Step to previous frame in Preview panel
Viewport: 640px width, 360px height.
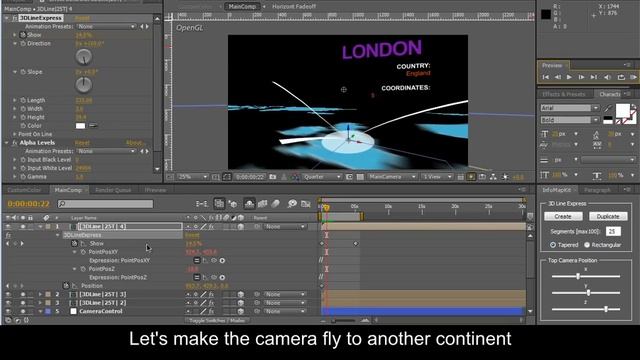pos(558,77)
